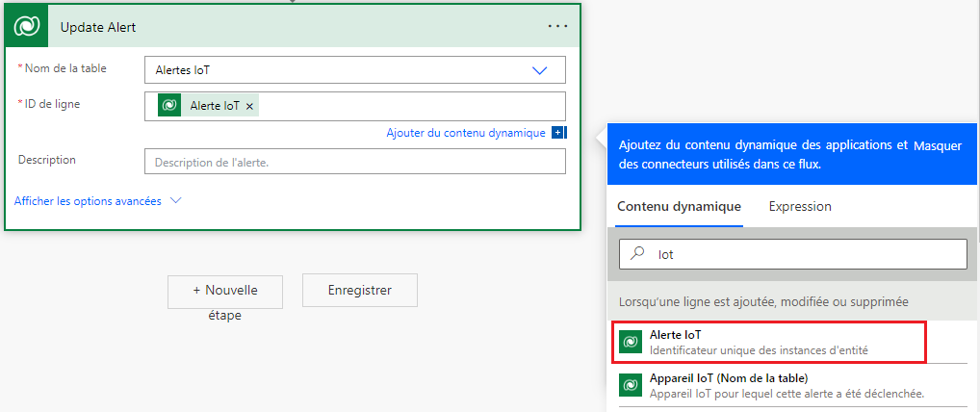Image resolution: width=980 pixels, height=412 pixels.
Task: Select the Alerte IoT dynamic content item
Action: pos(769,342)
